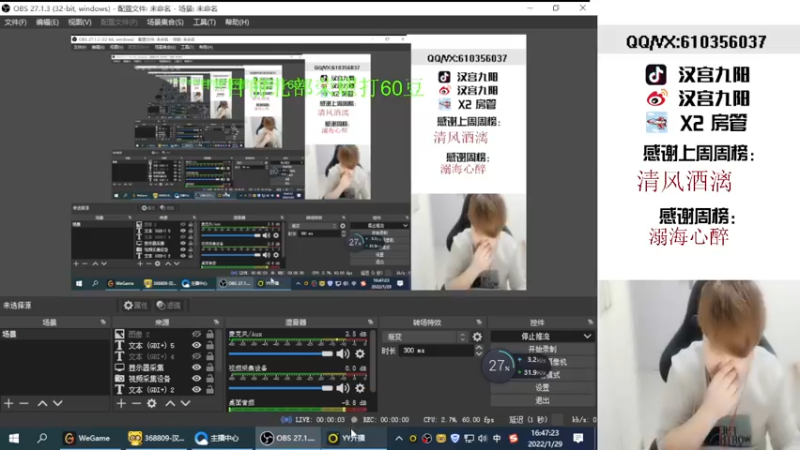The image size is (800, 450).
Task: Hide the 文本 (GDI+) 5 source
Action: 196,345
